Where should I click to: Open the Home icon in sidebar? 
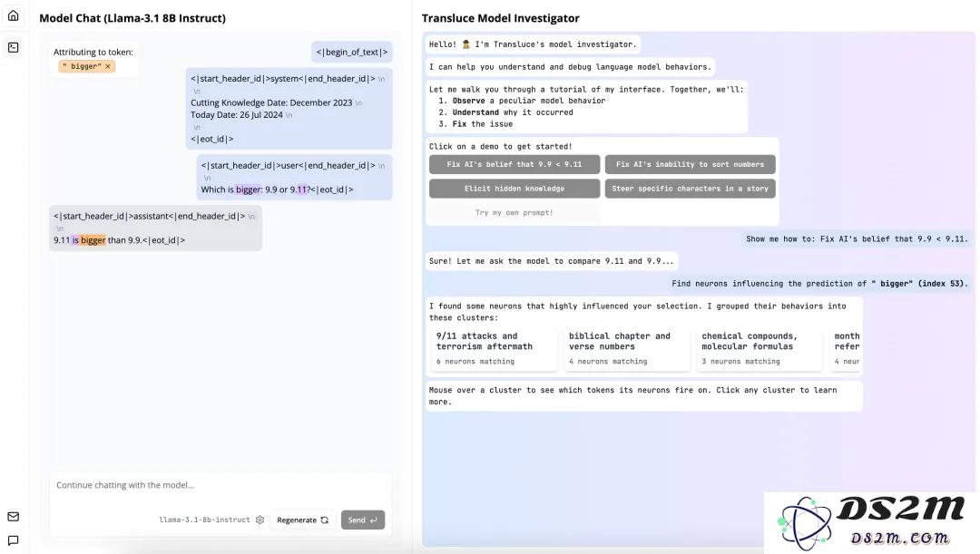coord(13,15)
